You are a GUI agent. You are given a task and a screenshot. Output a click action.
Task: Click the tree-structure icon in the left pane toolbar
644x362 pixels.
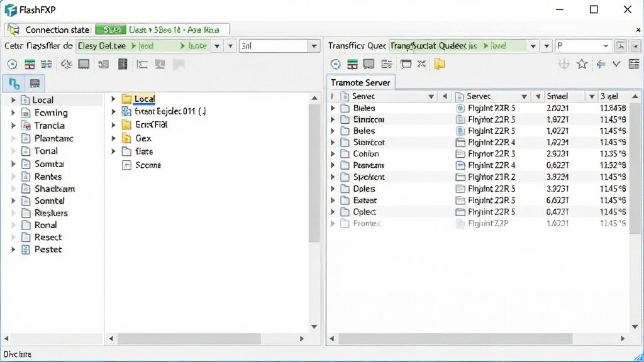pyautogui.click(x=142, y=65)
